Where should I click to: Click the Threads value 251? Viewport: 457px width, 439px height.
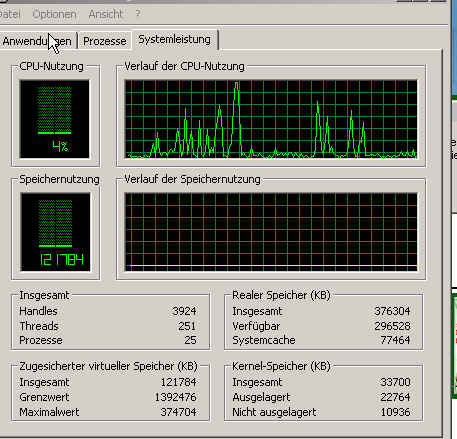click(187, 326)
